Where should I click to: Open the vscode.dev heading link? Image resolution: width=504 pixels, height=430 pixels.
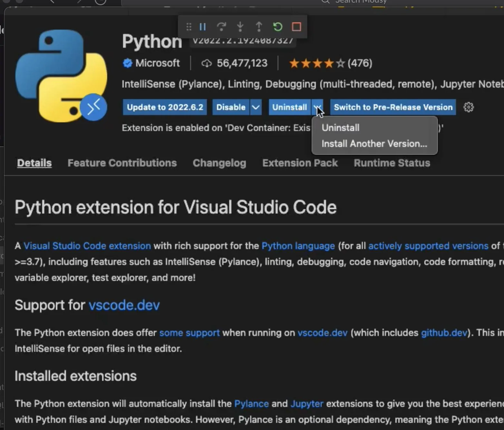tap(124, 305)
